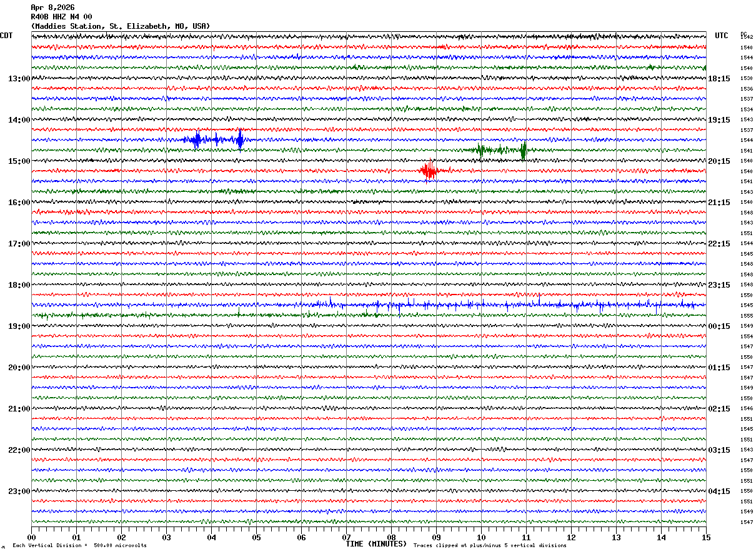The image size is (756, 554).
Task: Click the 03:15 UTC row label
Action: (719, 450)
